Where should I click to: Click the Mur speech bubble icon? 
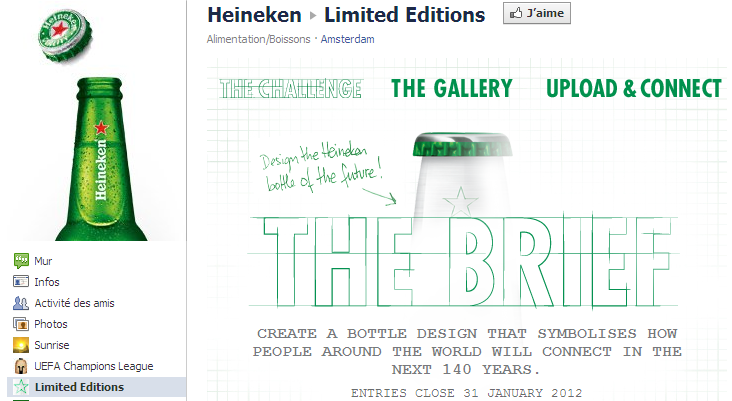pos(21,260)
